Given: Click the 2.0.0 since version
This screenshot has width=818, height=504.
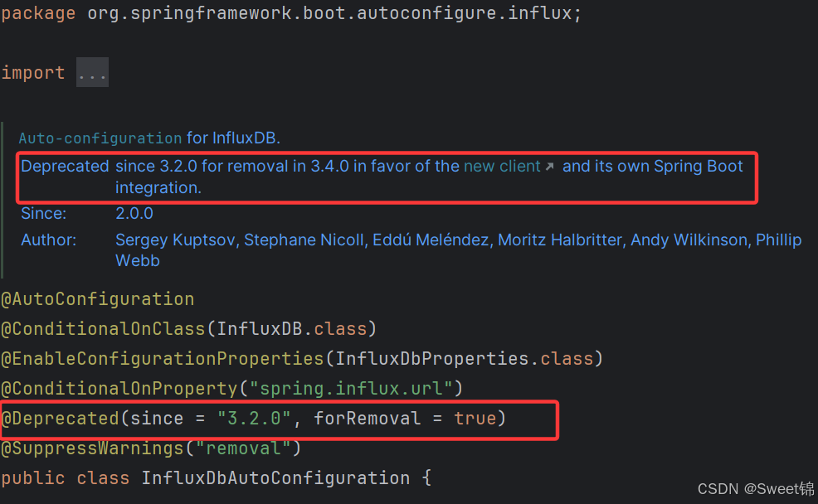Looking at the screenshot, I should pos(134,214).
